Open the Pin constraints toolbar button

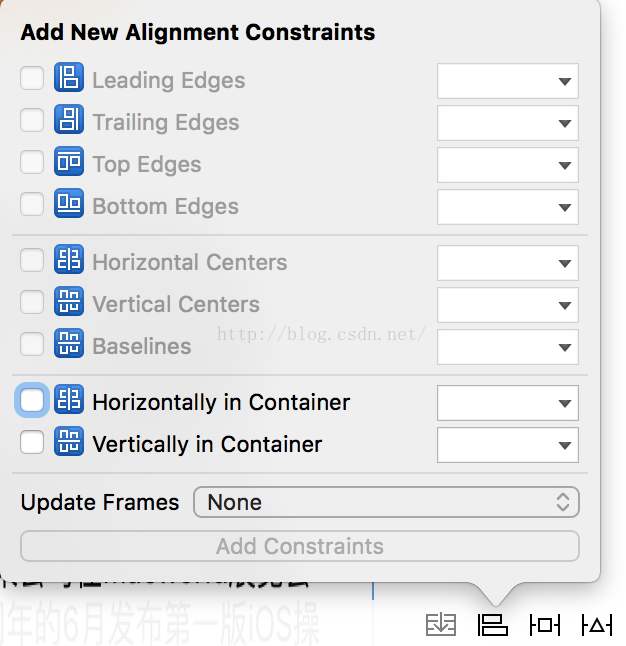coord(545,626)
